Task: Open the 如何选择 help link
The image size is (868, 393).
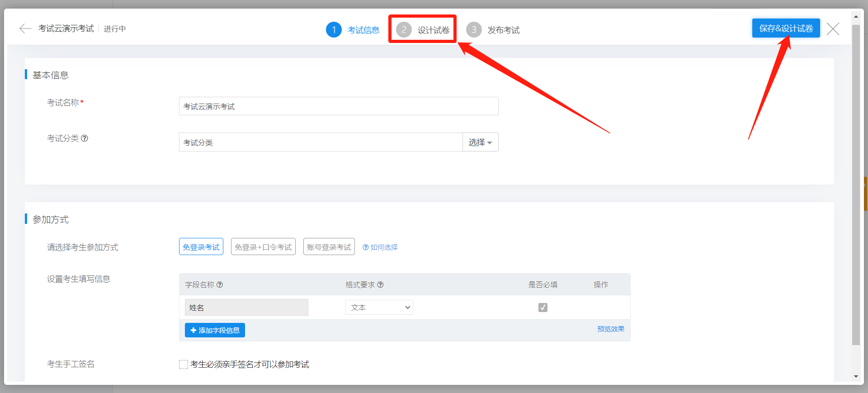Action: tap(380, 247)
